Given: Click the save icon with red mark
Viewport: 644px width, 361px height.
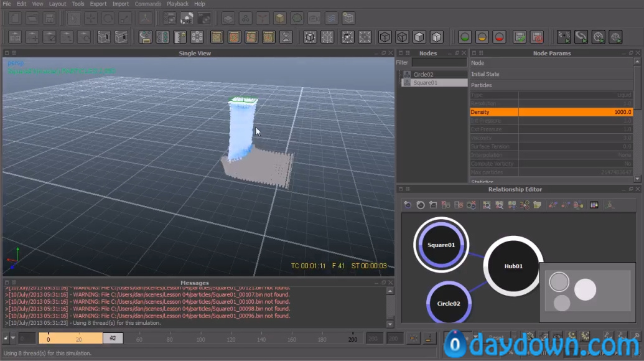Looking at the screenshot, I should pos(537,37).
